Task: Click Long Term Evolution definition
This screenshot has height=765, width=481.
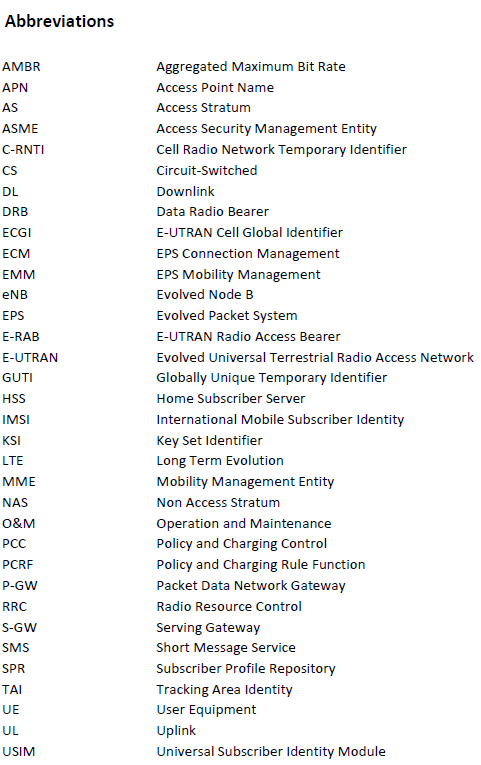Action: [220, 461]
